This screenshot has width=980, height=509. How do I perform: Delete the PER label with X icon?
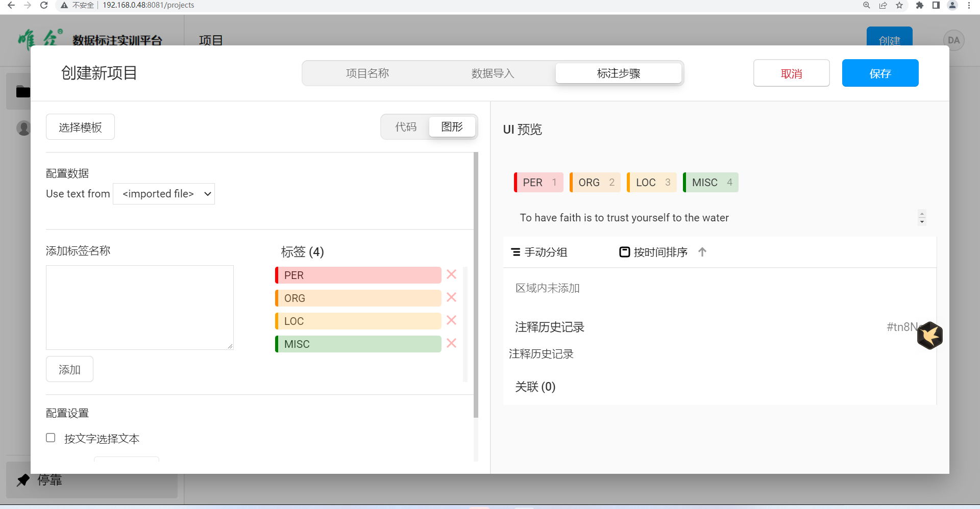[x=451, y=274]
